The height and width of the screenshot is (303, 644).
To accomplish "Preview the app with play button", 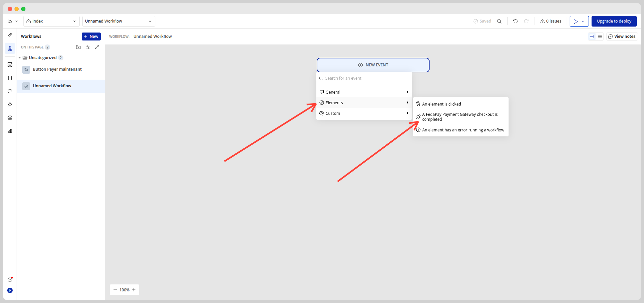I will [x=576, y=21].
